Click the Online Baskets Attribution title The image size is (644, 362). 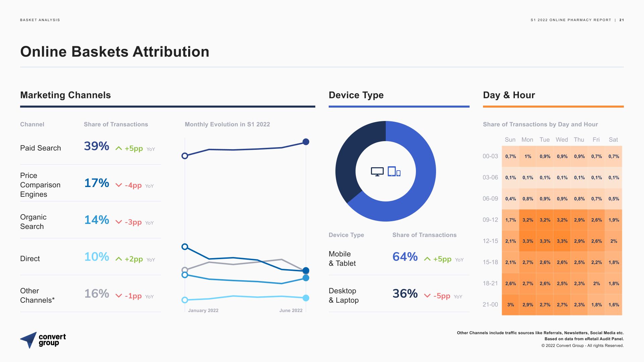tap(115, 52)
